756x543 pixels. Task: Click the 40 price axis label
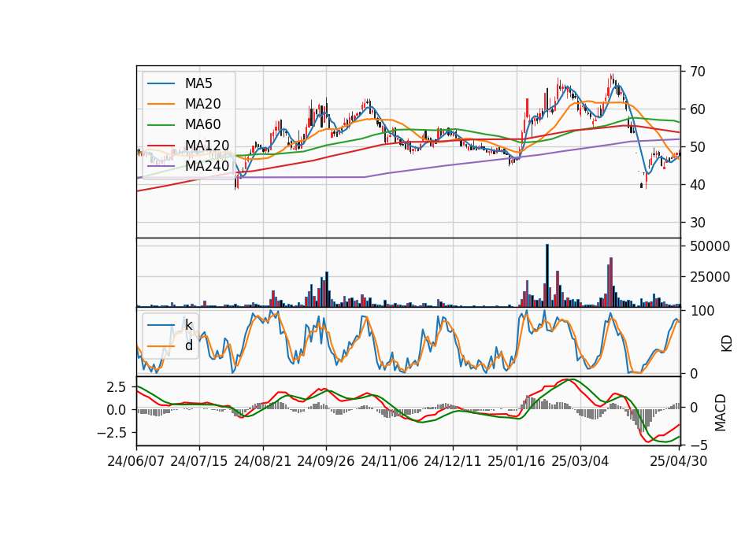pyautogui.click(x=698, y=185)
